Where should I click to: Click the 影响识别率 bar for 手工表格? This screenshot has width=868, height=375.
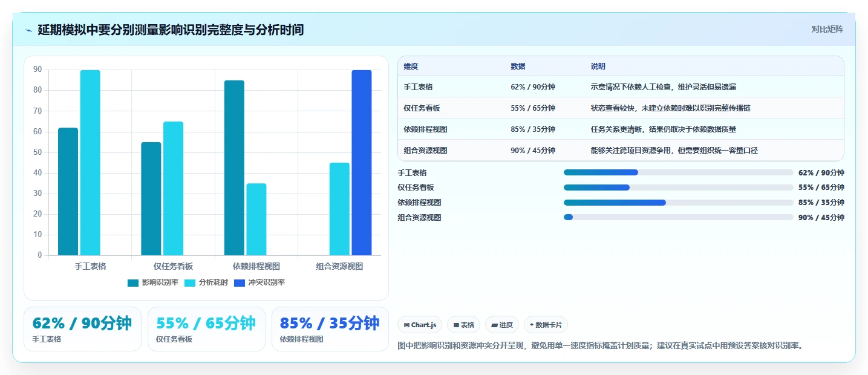click(68, 192)
